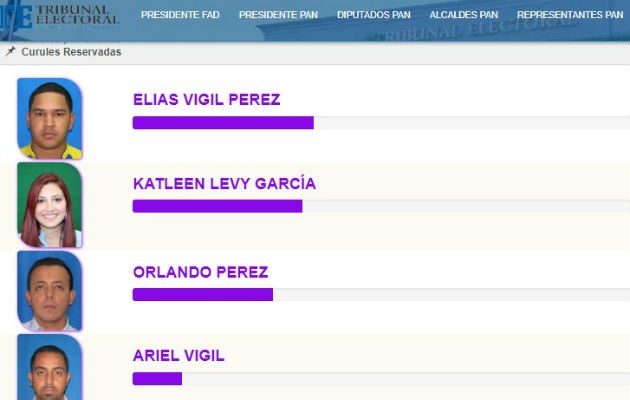Go to Representantes PAN tab
This screenshot has height=400, width=630.
[x=570, y=15]
